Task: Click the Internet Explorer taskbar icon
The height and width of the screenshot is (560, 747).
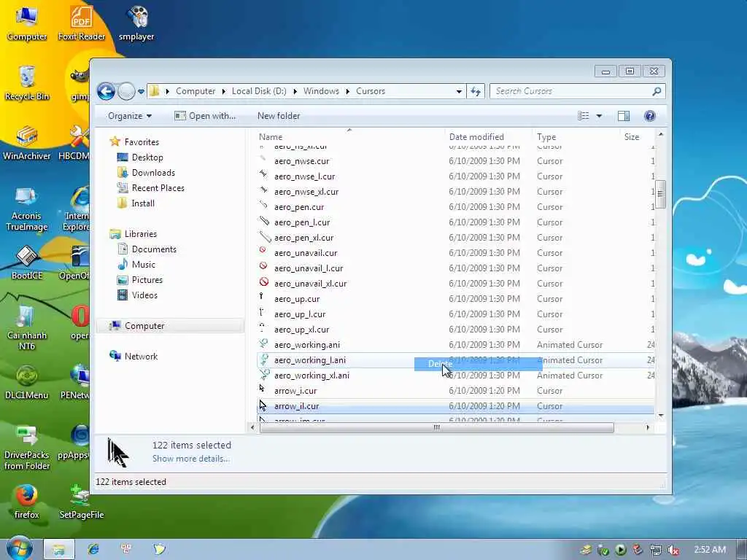Action: (x=93, y=549)
